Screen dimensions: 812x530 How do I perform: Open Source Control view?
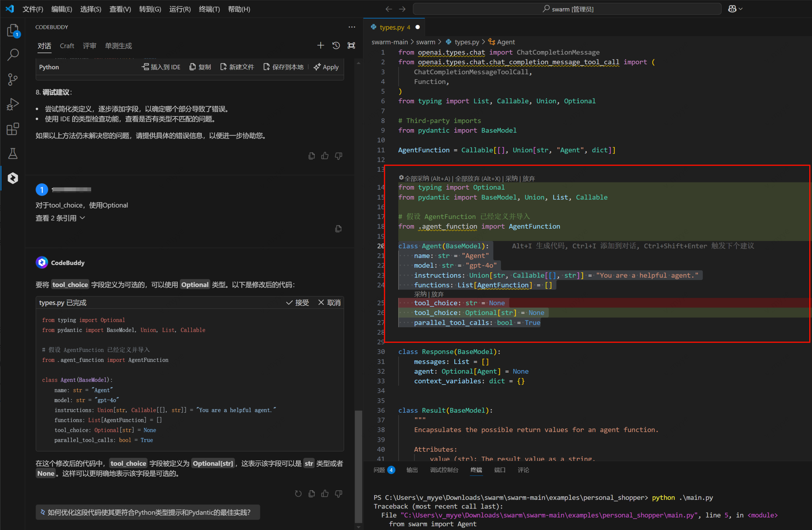tap(13, 80)
